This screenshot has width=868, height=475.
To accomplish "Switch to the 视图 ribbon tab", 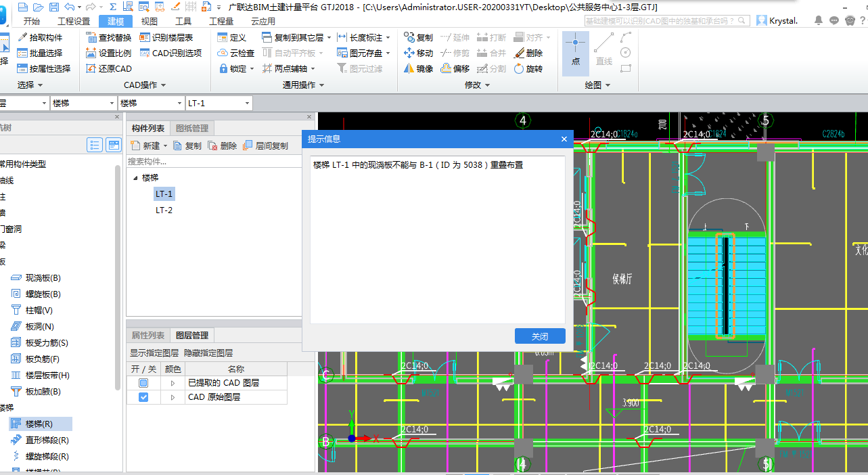I will (x=149, y=21).
